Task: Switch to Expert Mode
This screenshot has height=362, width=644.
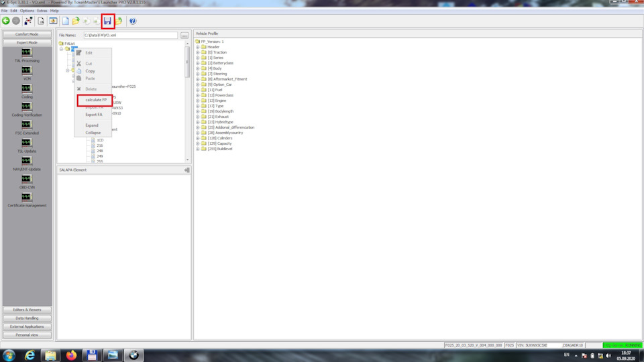Action: 27,43
